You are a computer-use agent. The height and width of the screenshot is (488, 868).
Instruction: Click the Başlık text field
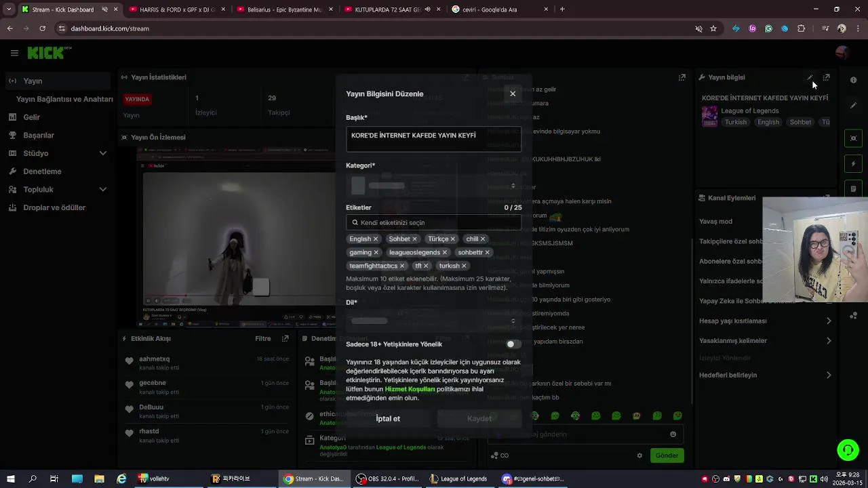point(433,139)
